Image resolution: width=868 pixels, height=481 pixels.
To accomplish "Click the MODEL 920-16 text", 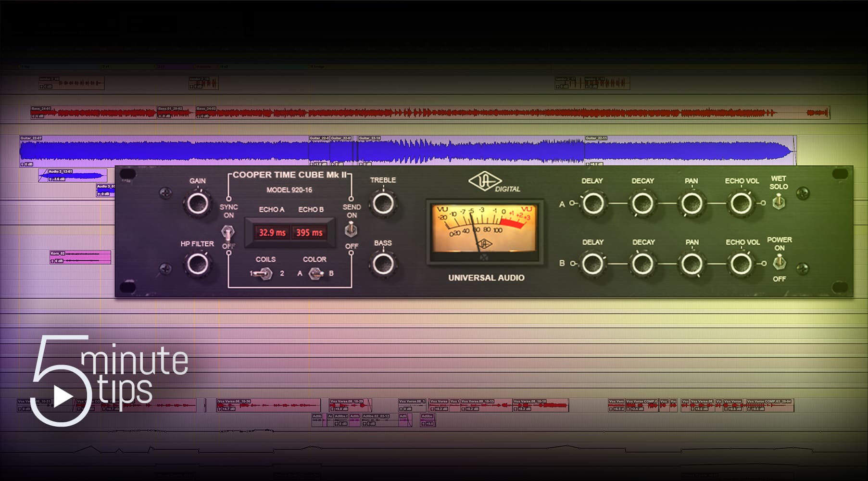I will 289,190.
